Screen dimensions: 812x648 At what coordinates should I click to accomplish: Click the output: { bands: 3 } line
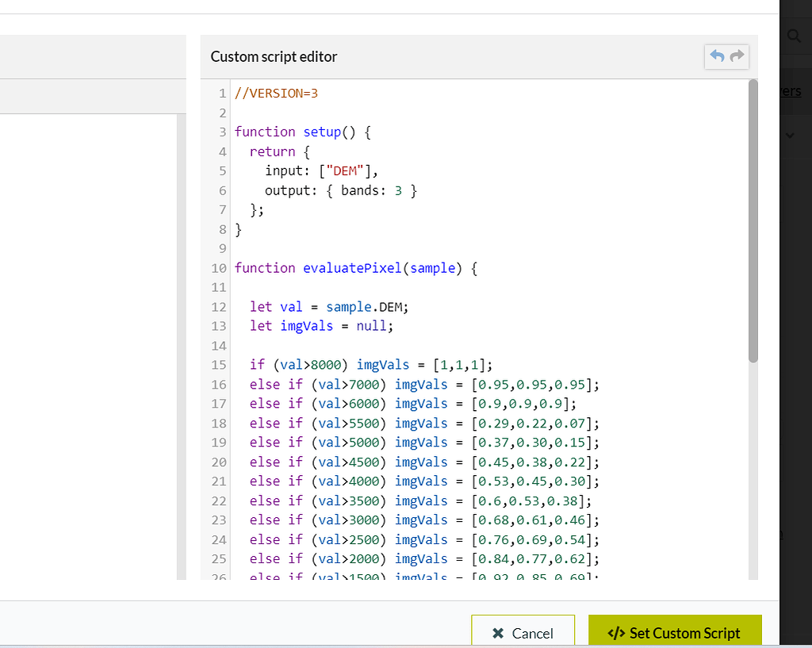340,190
